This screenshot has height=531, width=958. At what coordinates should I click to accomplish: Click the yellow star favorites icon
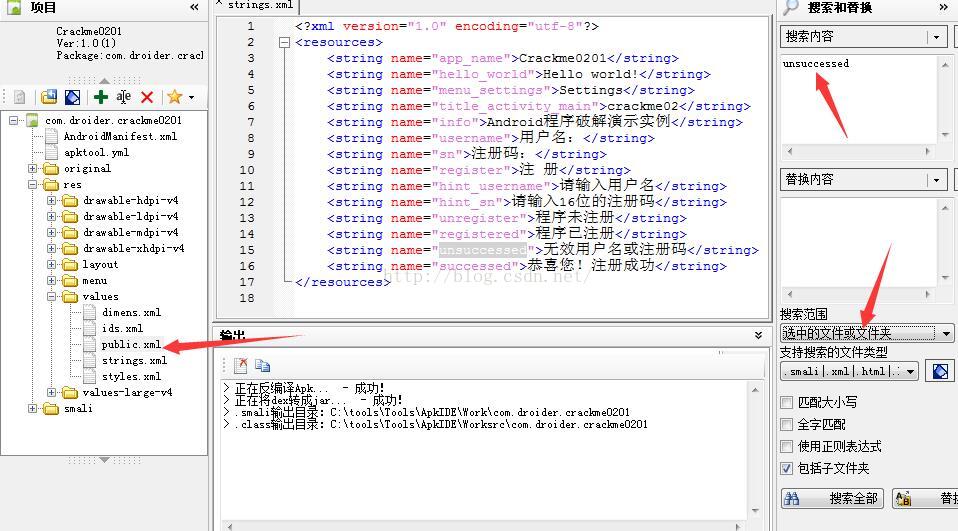coord(174,97)
